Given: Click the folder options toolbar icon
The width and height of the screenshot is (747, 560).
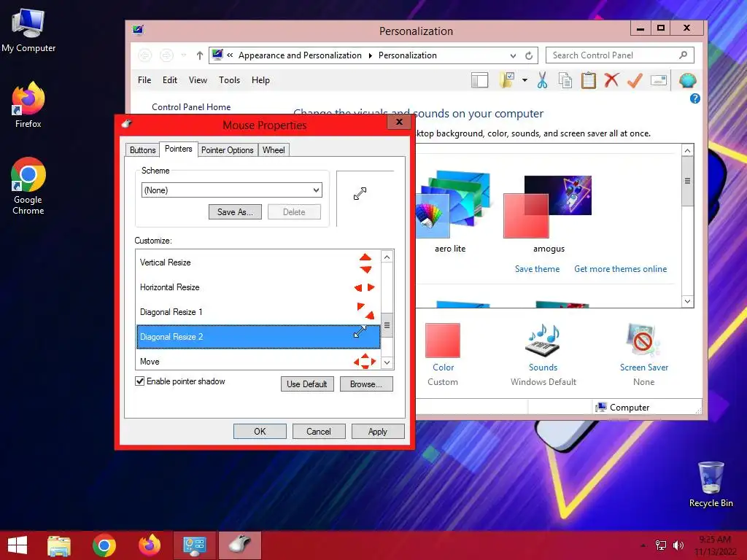Looking at the screenshot, I should click(x=506, y=80).
